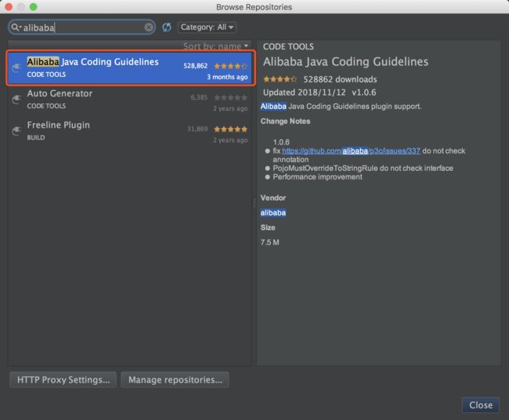Click into the alibaba search field
Image resolution: width=509 pixels, height=420 pixels.
click(83, 27)
